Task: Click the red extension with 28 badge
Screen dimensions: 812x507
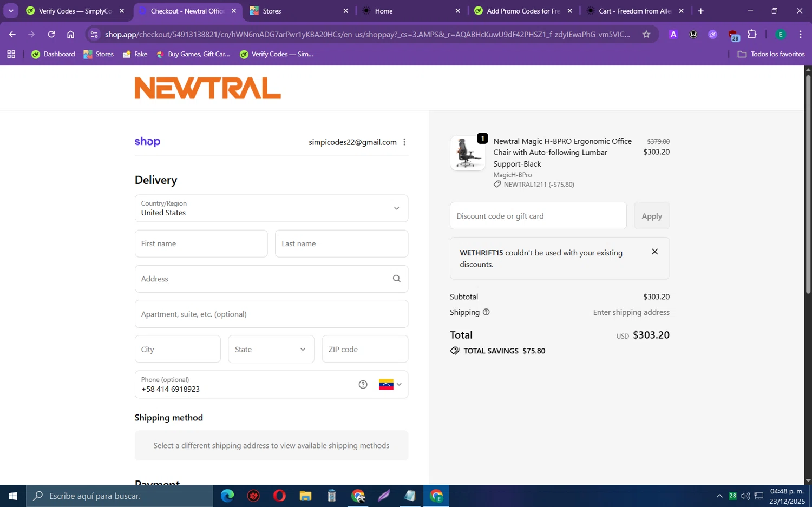Action: tap(734, 35)
